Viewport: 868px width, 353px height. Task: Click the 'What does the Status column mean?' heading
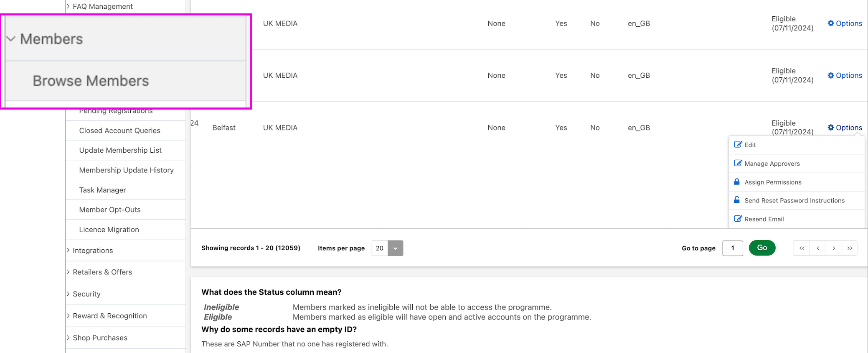click(x=272, y=292)
